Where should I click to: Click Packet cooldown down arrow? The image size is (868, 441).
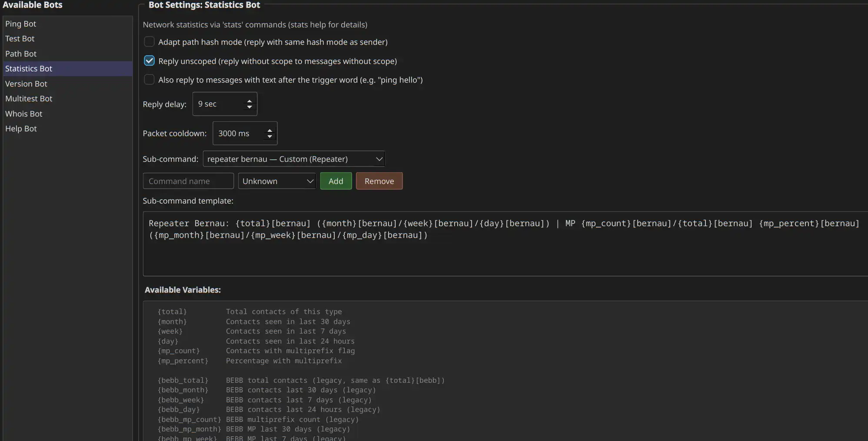pyautogui.click(x=269, y=137)
